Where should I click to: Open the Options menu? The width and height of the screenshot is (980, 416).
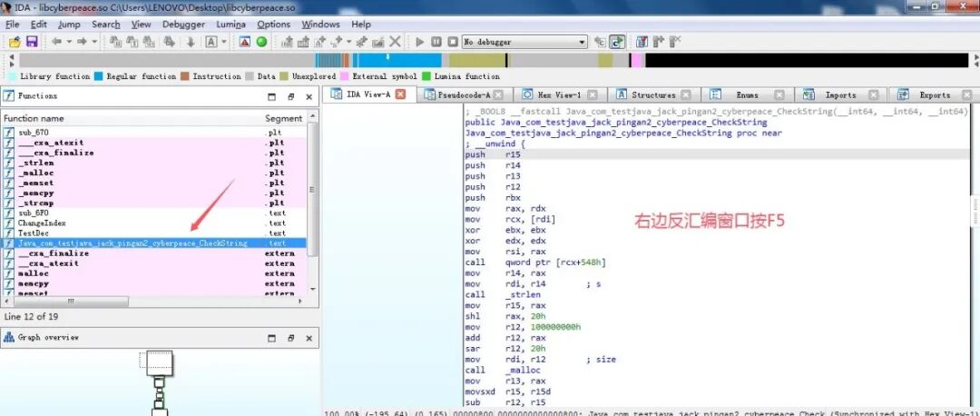pyautogui.click(x=274, y=25)
